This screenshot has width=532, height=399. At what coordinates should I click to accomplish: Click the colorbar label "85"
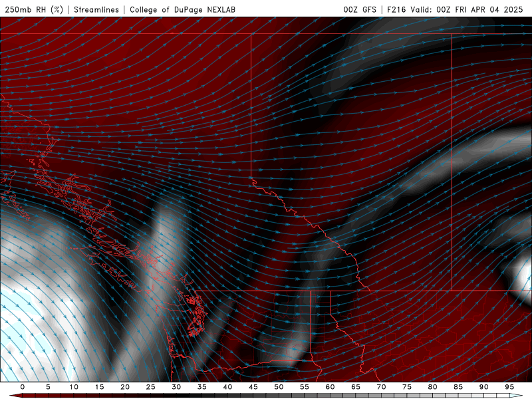(458, 387)
